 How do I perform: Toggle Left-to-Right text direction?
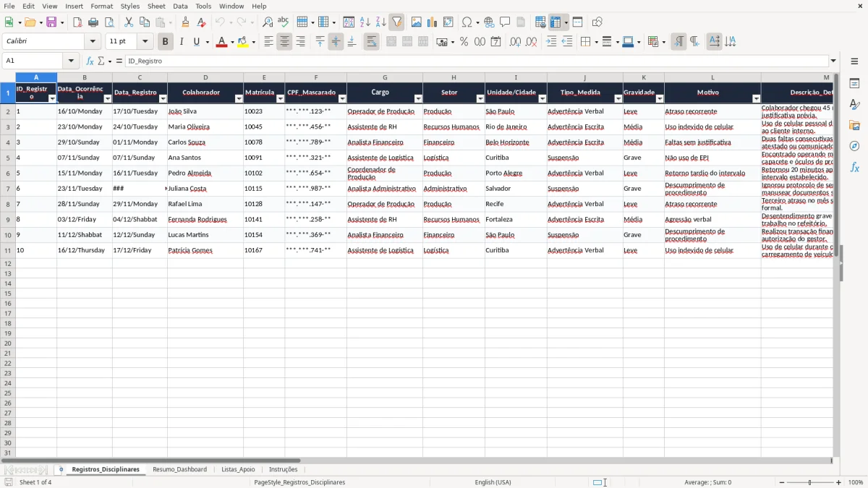coord(678,42)
